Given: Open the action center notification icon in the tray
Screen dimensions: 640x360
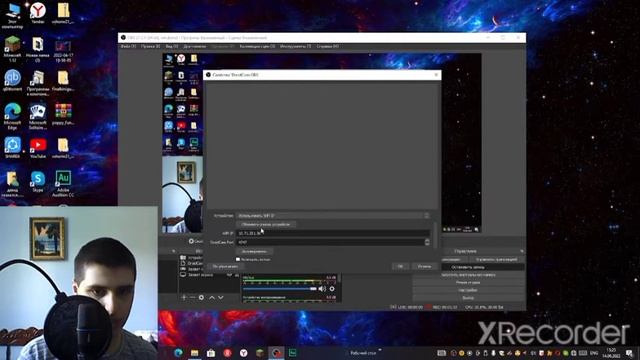Looking at the screenshot, I should click(630, 353).
